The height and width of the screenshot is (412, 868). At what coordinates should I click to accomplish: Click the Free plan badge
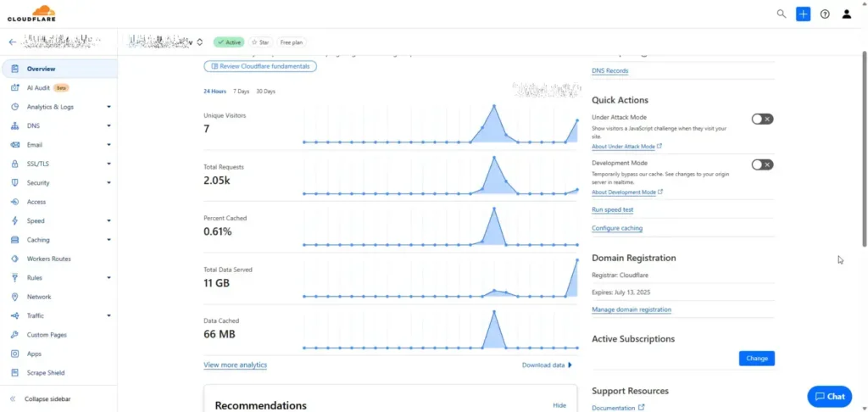point(292,42)
